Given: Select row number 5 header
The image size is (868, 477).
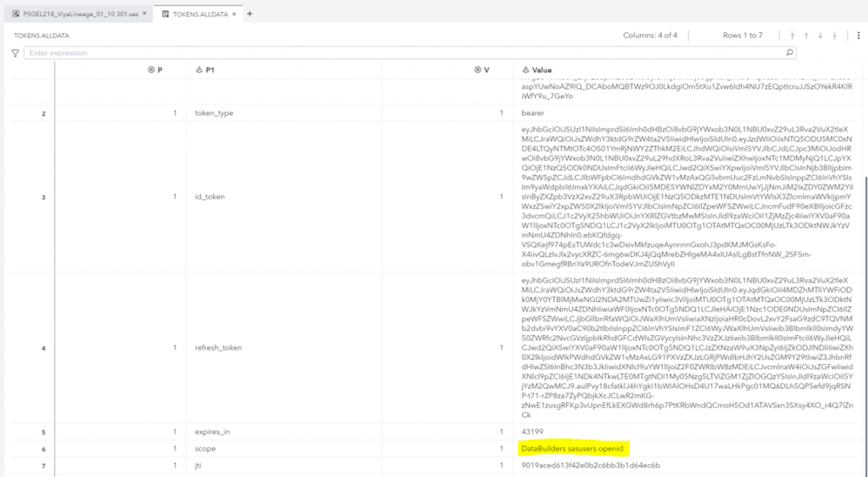Looking at the screenshot, I should [x=33, y=432].
